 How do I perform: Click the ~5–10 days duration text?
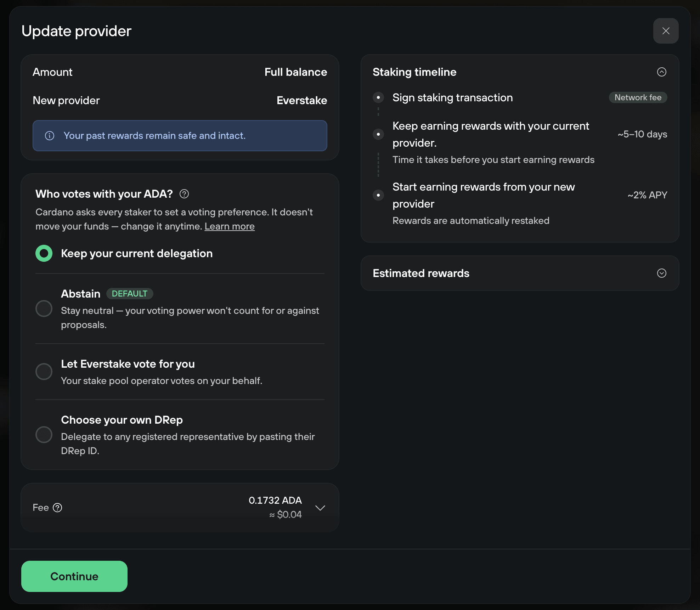(x=642, y=134)
